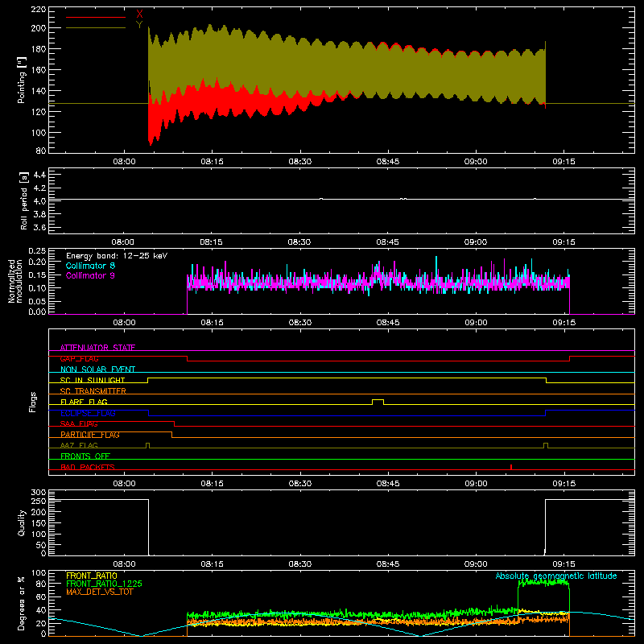Click the 0.25 tick on modulation axis
The width and height of the screenshot is (644, 644).
[37, 251]
